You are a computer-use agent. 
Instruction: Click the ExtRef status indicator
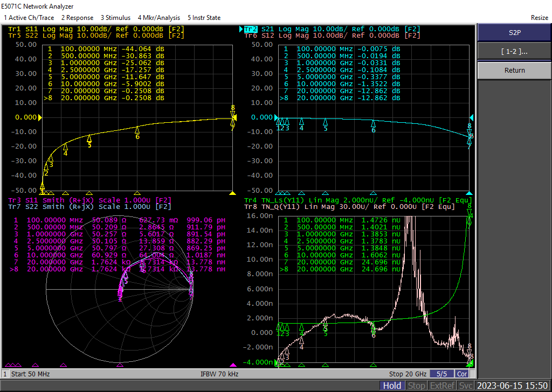pos(443,386)
